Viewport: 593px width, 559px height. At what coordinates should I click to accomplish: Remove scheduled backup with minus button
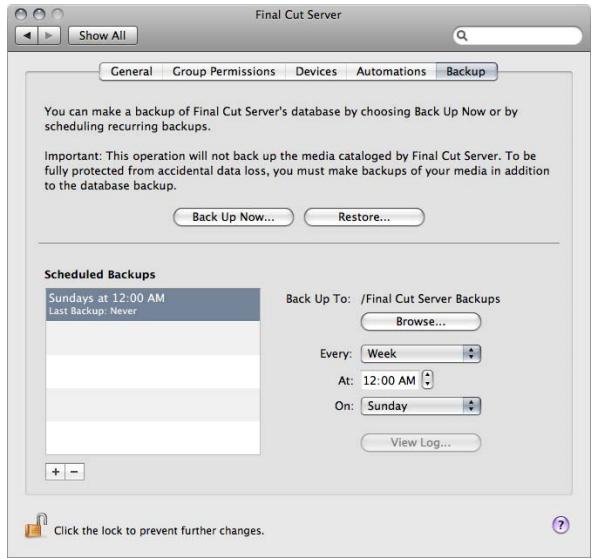[x=75, y=472]
